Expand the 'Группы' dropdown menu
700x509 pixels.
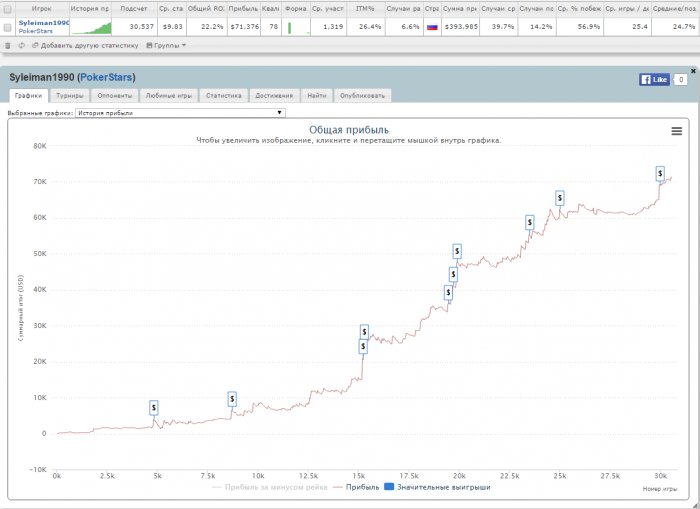point(166,45)
